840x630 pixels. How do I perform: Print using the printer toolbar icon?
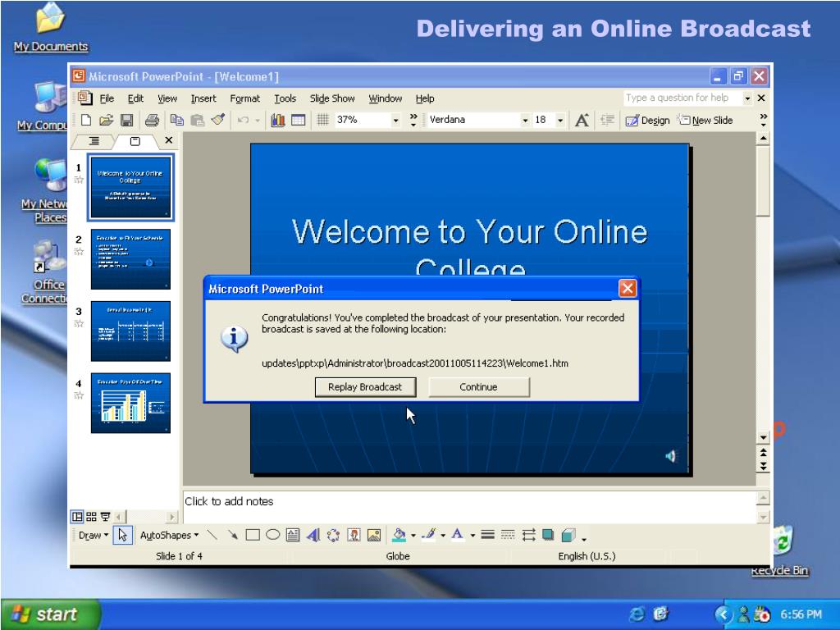(152, 120)
